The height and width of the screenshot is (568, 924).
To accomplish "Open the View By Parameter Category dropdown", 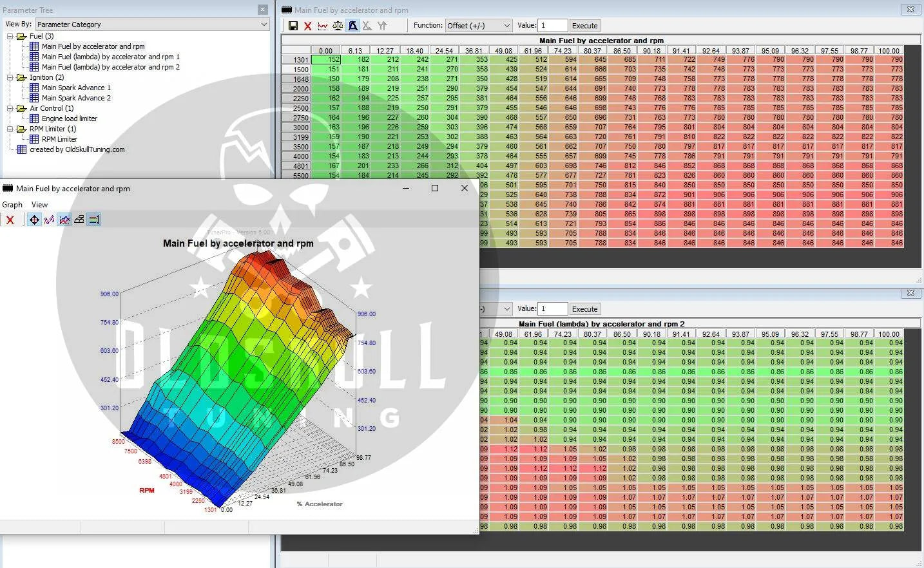I will (152, 24).
